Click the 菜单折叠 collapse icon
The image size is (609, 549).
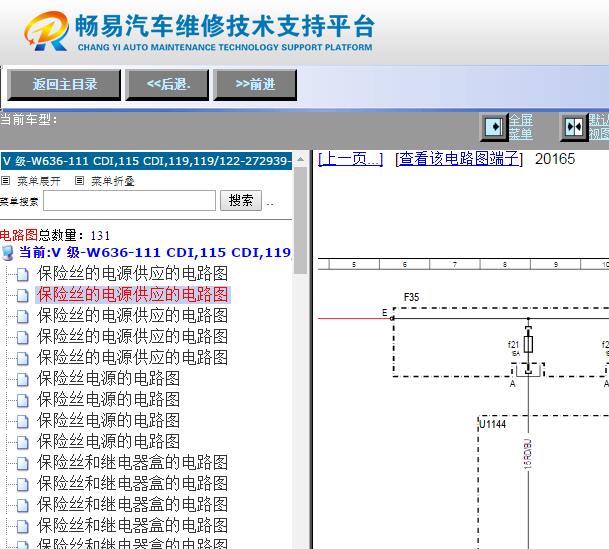(x=79, y=181)
